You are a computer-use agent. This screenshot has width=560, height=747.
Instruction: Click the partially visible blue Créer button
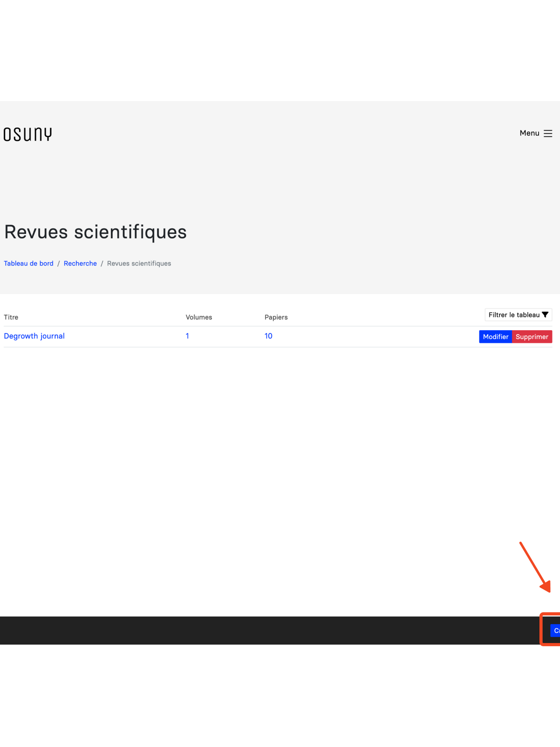point(556,631)
